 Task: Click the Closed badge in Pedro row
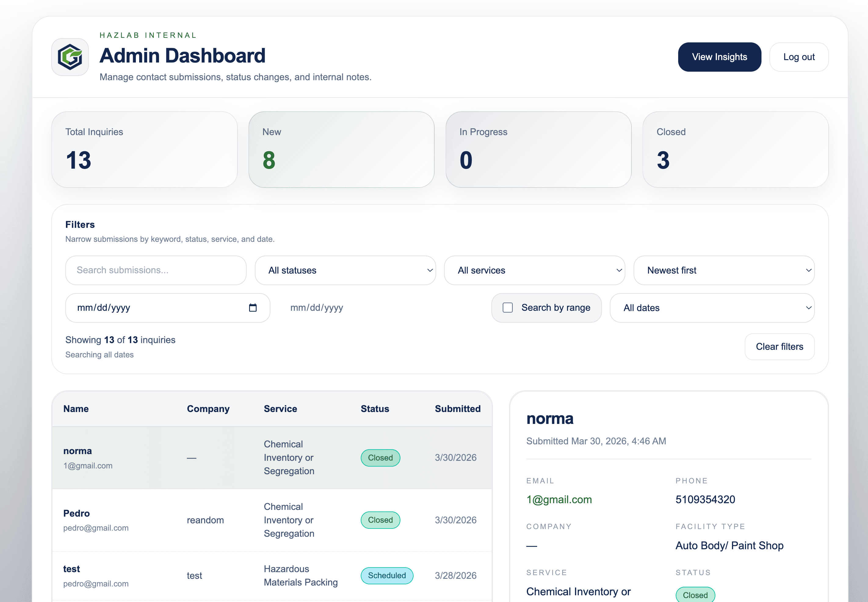pos(380,520)
